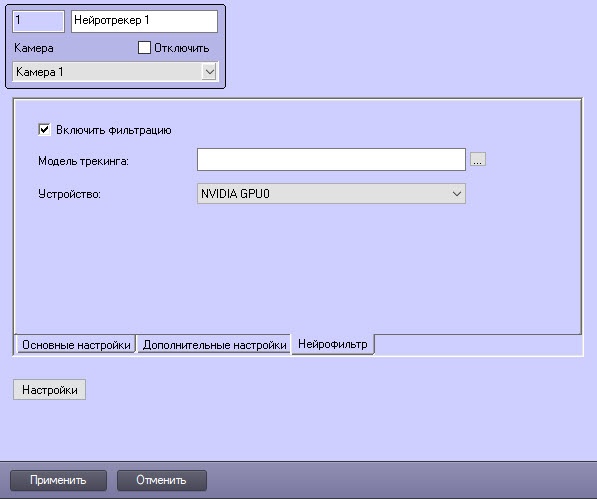This screenshot has height=499, width=597.
Task: Open the tracking model browse (...) button
Action: (478, 159)
